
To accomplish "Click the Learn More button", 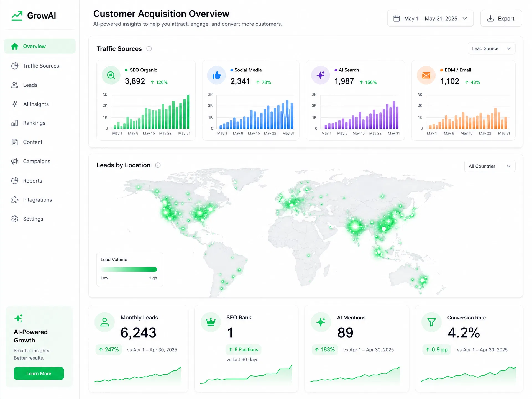I will pos(39,374).
